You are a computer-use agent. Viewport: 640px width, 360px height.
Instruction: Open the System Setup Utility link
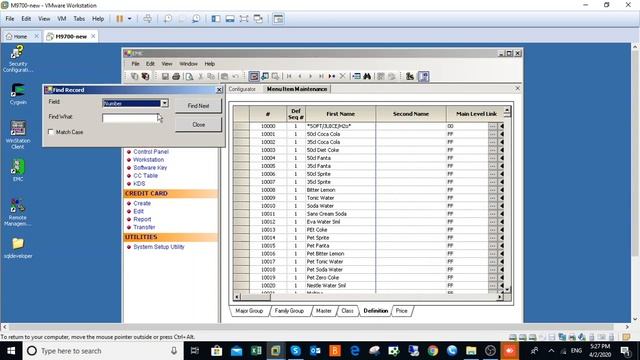(x=159, y=247)
